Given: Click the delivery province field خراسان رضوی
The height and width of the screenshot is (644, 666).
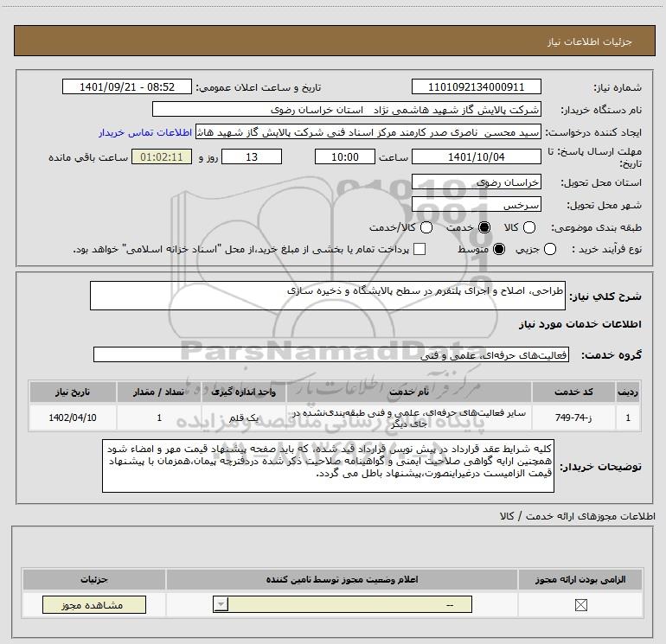Looking at the screenshot, I should pos(476,182).
